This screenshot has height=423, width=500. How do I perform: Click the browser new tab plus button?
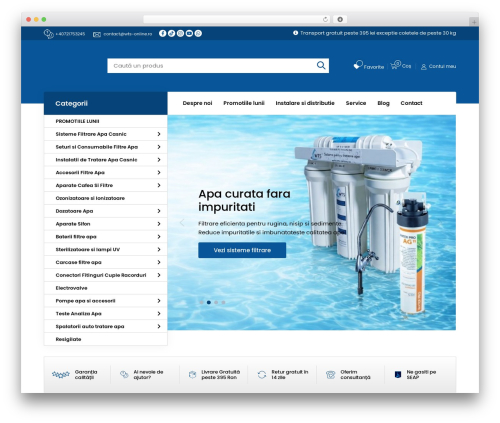tap(474, 22)
